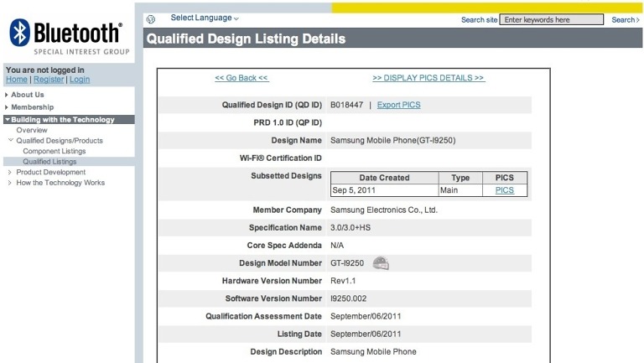Open PICS link in Subsetted Designs table
Screen dimensions: 644x363
tap(504, 190)
